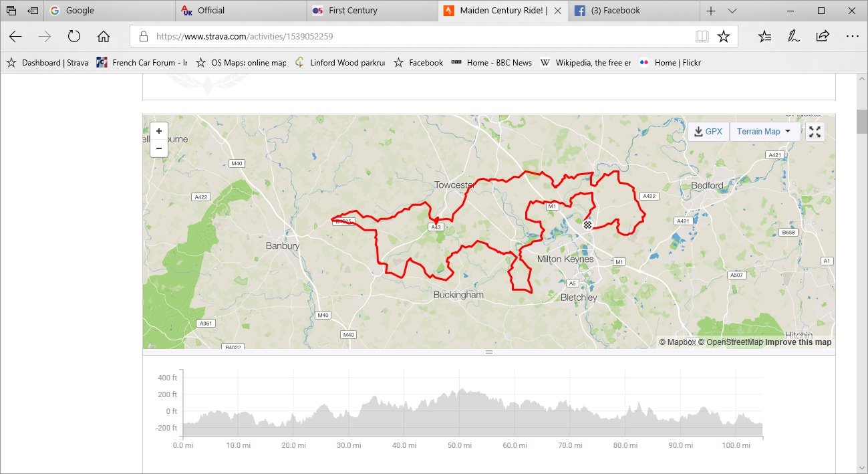
Task: Open the Facebook bookmark
Action: coord(418,62)
